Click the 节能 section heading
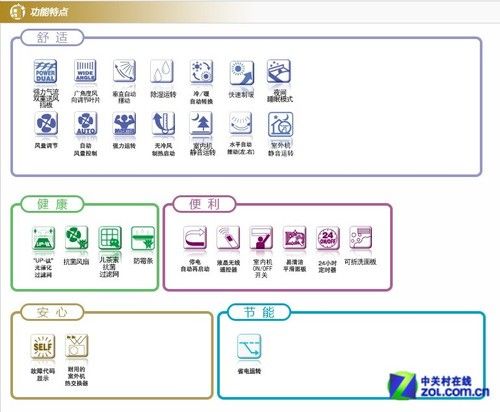Screen dimensions: 500x412 click(259, 312)
